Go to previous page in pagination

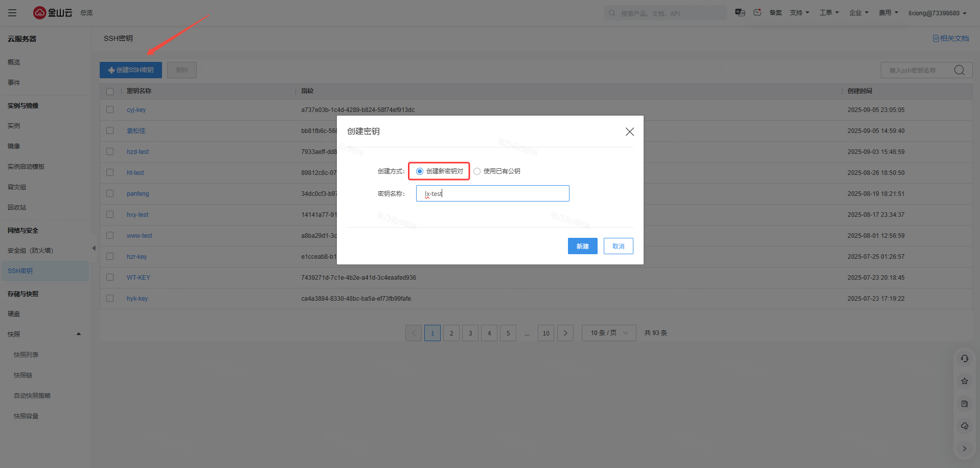pos(414,333)
